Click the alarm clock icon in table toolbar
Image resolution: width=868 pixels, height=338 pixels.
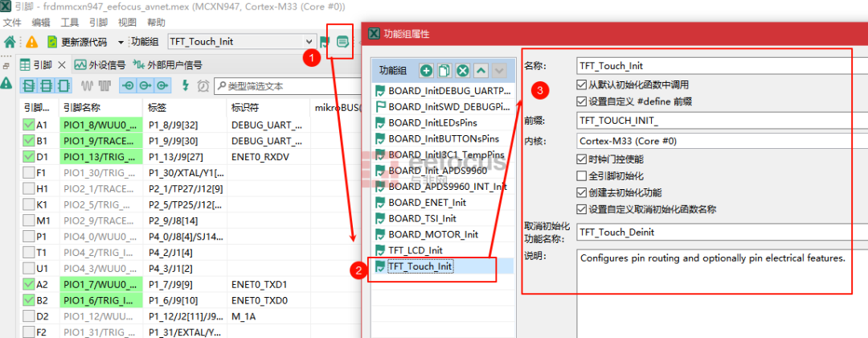(203, 86)
